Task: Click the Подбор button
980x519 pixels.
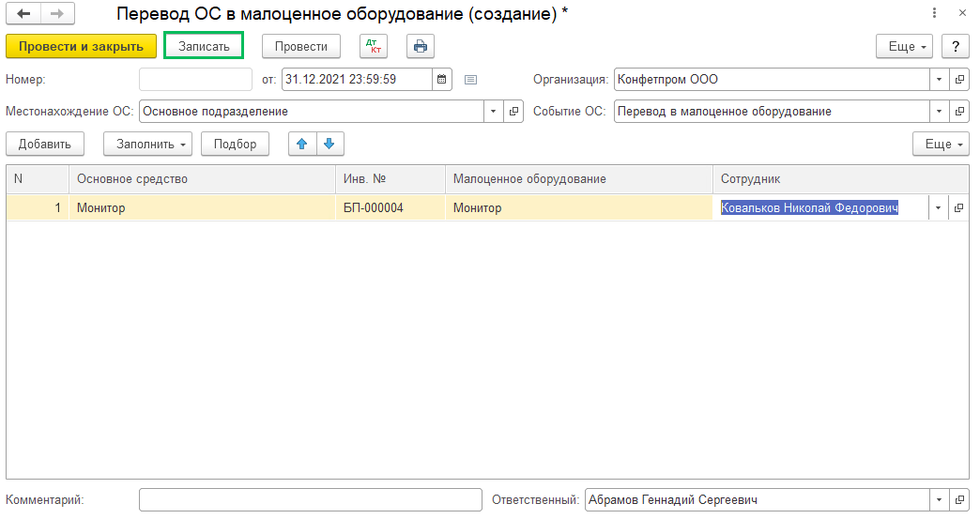Action: (235, 144)
